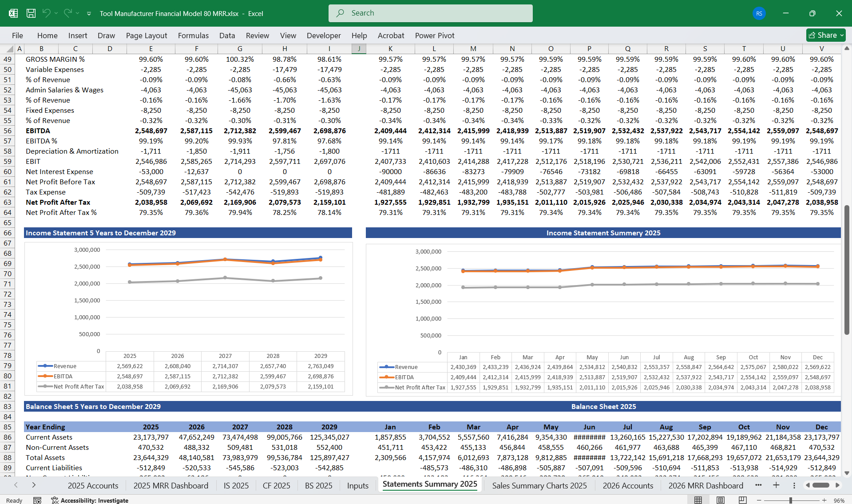Switch to the Formulas ribbon tab
Screen dimensions: 852x504
coord(193,35)
